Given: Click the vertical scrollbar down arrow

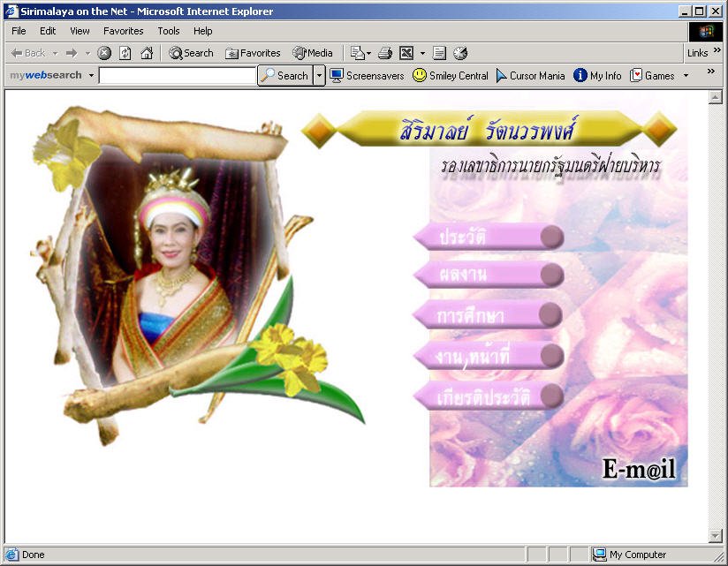Looking at the screenshot, I should 716,536.
